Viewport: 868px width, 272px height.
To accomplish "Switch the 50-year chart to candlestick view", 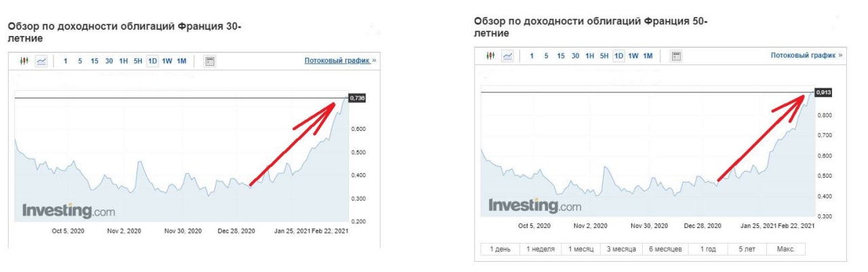I will [x=490, y=56].
